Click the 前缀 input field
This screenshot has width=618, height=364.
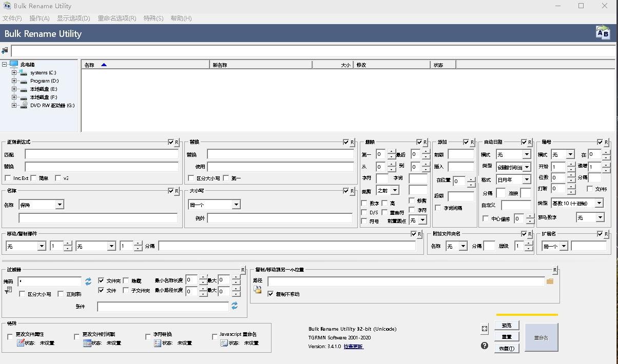click(461, 154)
